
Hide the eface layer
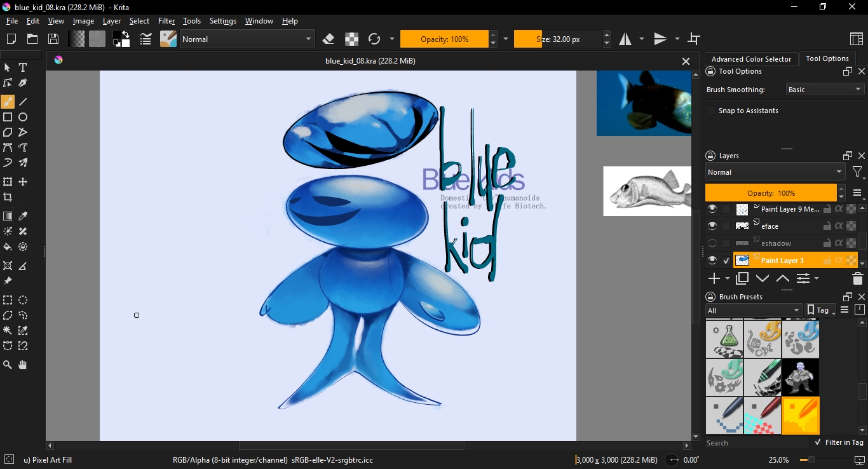coord(712,226)
